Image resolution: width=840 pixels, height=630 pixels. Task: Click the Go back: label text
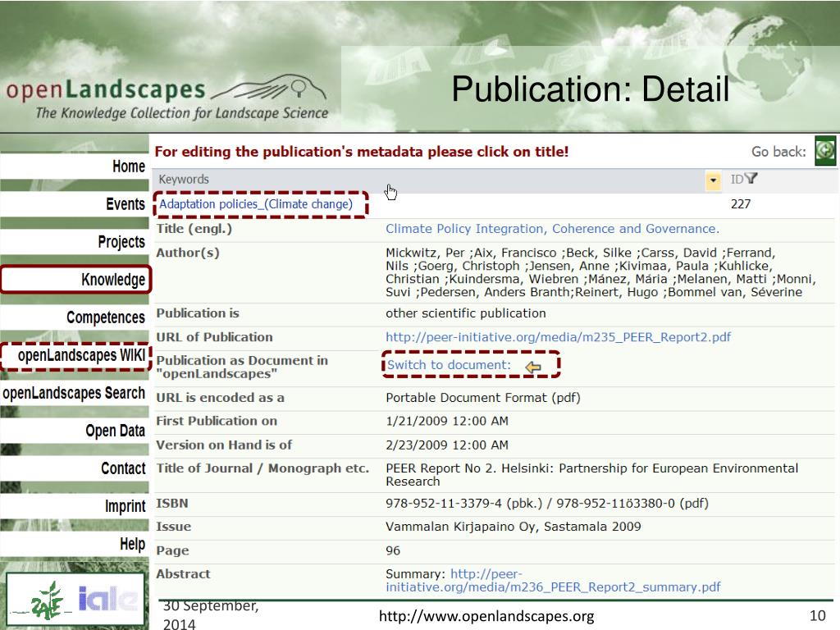(778, 152)
